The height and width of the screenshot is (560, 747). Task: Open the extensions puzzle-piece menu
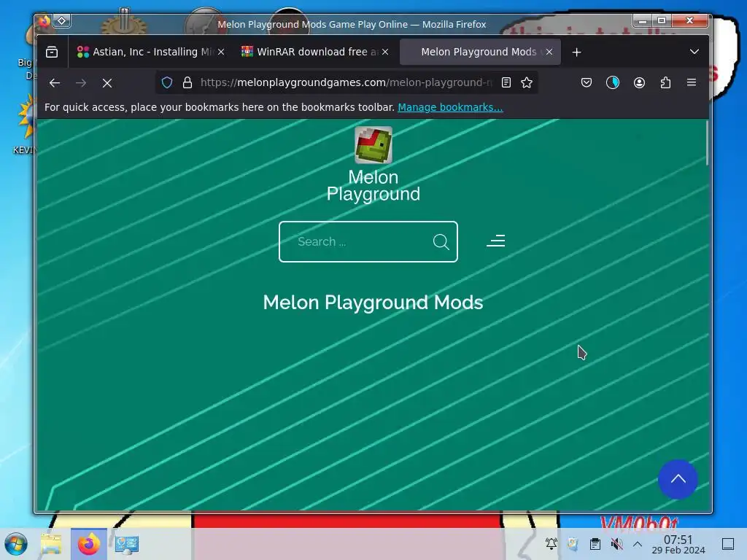tap(665, 82)
